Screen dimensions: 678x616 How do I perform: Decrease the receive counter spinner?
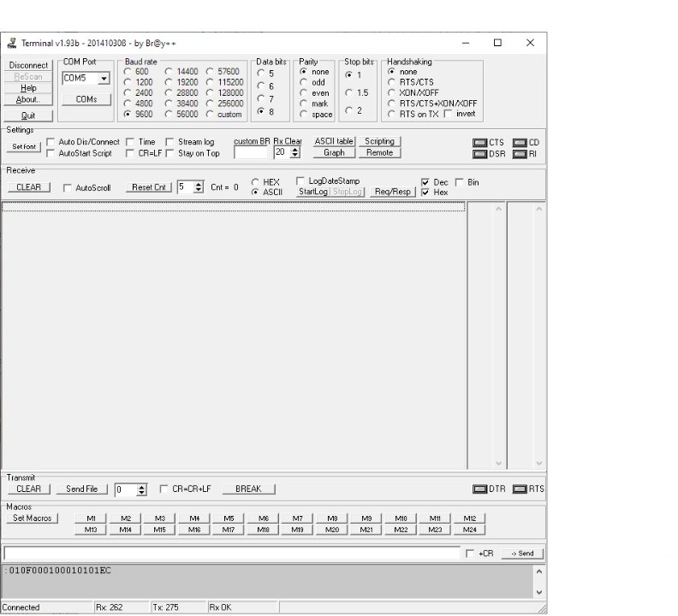click(199, 190)
